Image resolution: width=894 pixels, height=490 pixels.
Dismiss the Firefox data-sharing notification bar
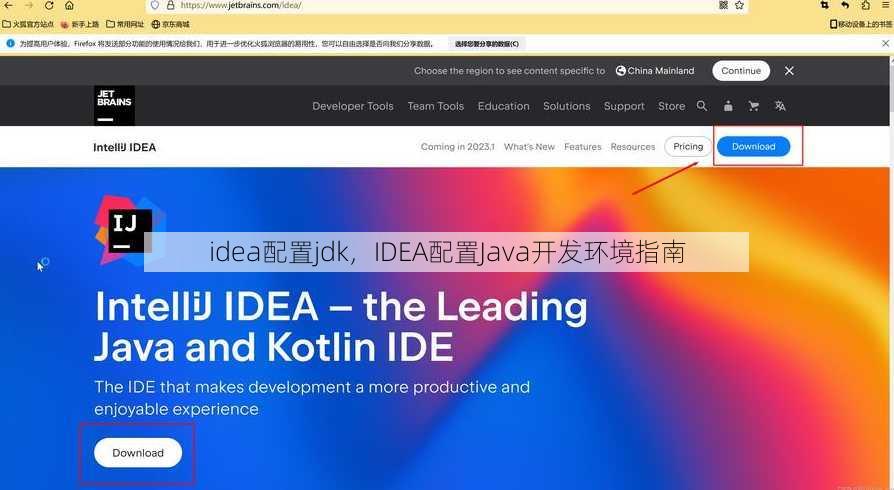coord(885,43)
